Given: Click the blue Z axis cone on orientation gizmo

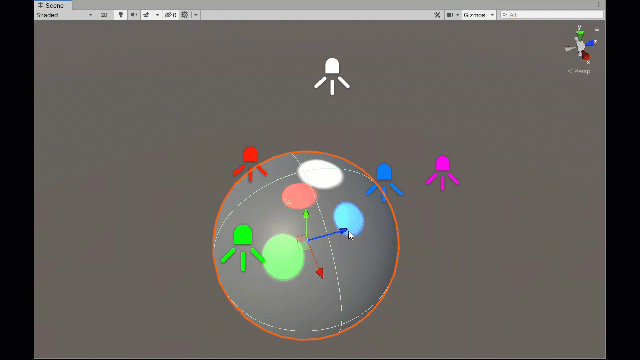Looking at the screenshot, I should (x=590, y=43).
